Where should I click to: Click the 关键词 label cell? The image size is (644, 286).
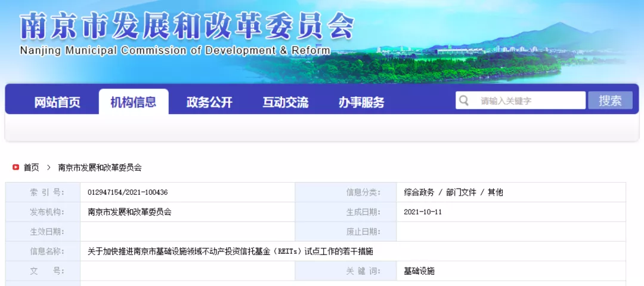(x=346, y=271)
